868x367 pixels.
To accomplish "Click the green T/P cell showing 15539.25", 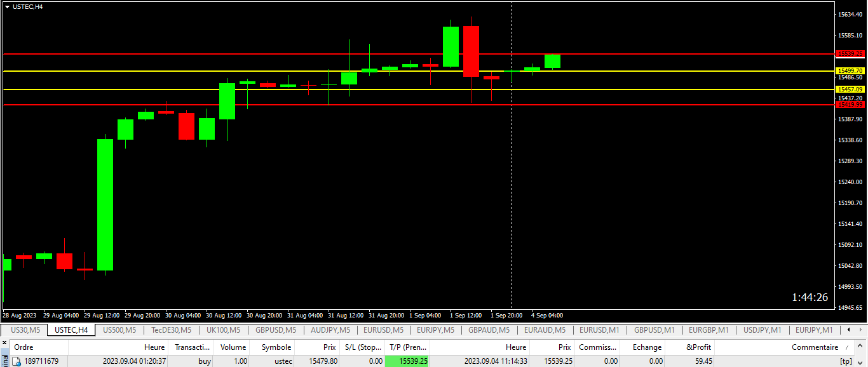I will point(407,361).
